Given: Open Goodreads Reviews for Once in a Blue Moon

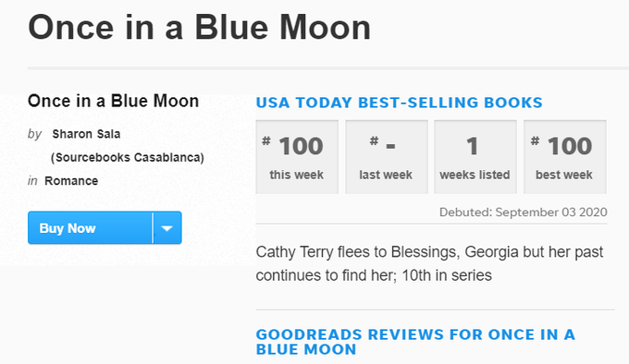Looking at the screenshot, I should coord(415,342).
